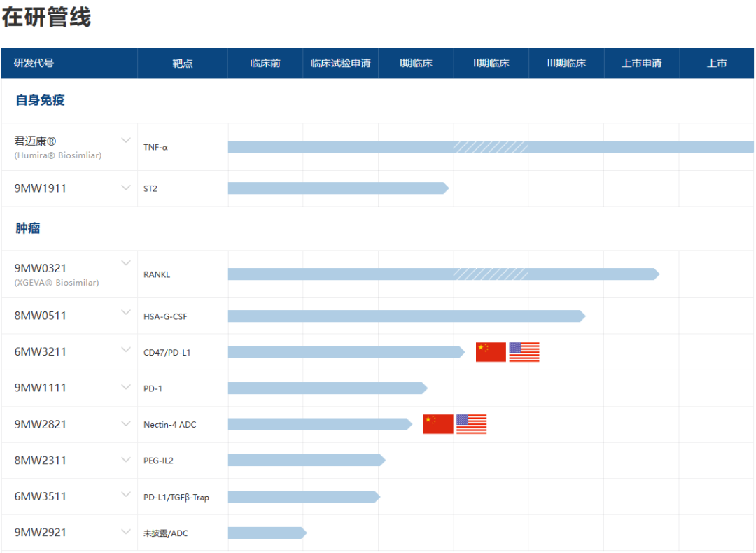Click the HSA-G-CSF progress bar

[x=407, y=316]
